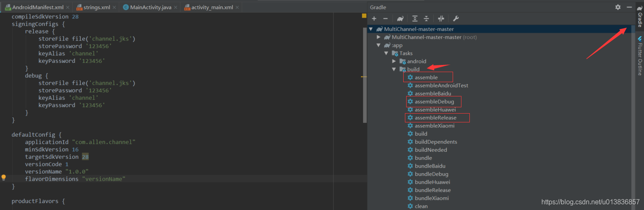Detach the Gradle project using the minus icon
The image size is (644, 210).
385,18
